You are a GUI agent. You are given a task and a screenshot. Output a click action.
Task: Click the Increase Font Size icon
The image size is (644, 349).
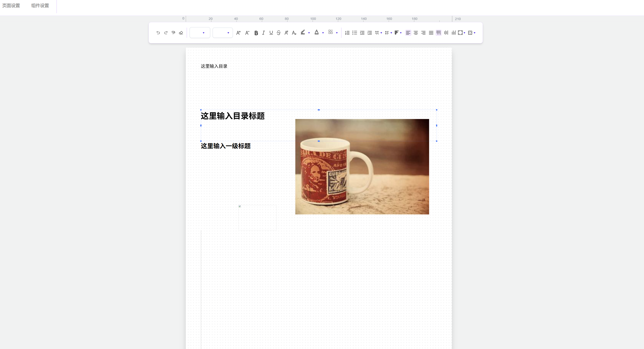pos(238,33)
